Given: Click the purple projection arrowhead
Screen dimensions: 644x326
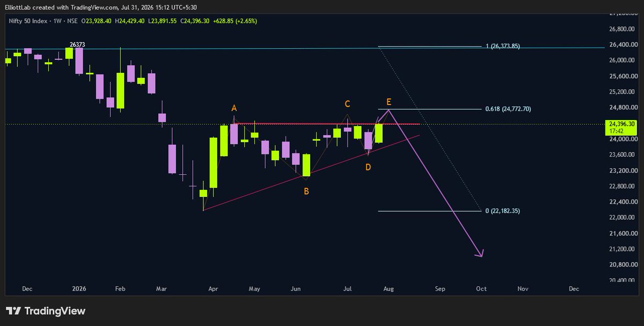Looking at the screenshot, I should [480, 253].
